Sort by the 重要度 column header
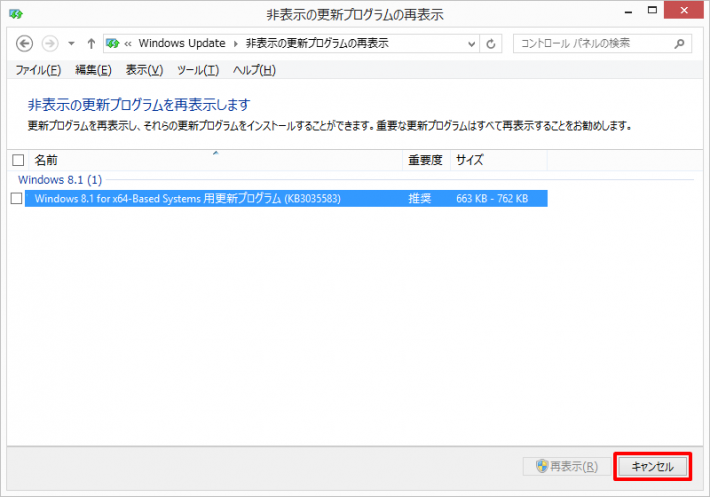710x497 pixels. 426,160
